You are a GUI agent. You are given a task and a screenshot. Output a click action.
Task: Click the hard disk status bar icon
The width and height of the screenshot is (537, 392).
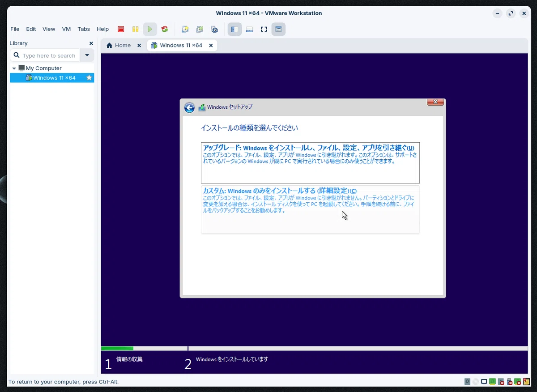point(467,382)
